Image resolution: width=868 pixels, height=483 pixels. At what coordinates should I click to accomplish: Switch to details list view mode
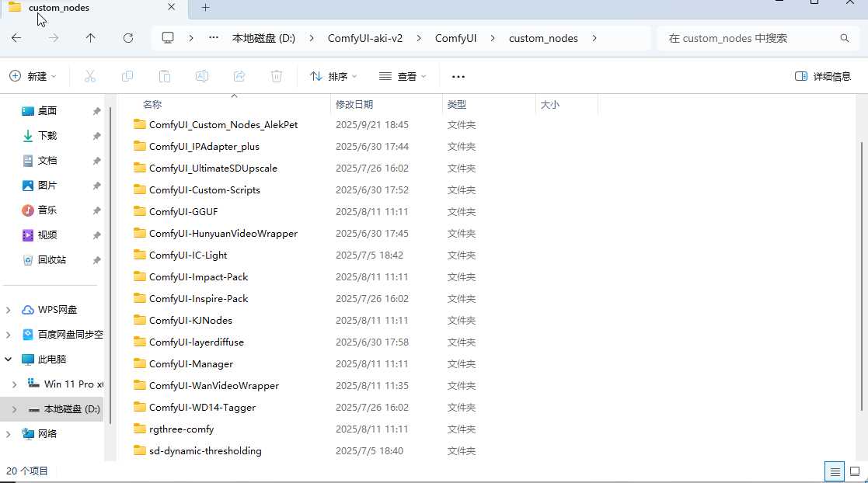pos(835,471)
